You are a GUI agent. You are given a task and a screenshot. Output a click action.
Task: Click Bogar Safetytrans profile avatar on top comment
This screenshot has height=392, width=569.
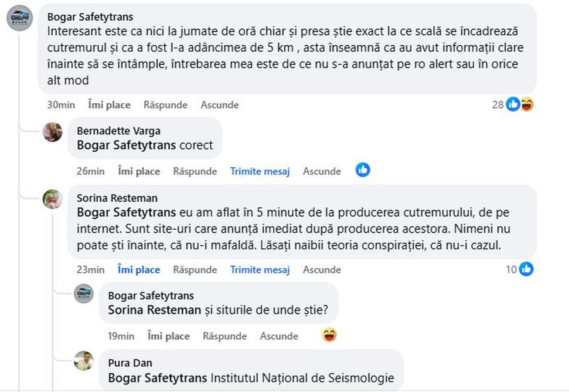(x=20, y=18)
